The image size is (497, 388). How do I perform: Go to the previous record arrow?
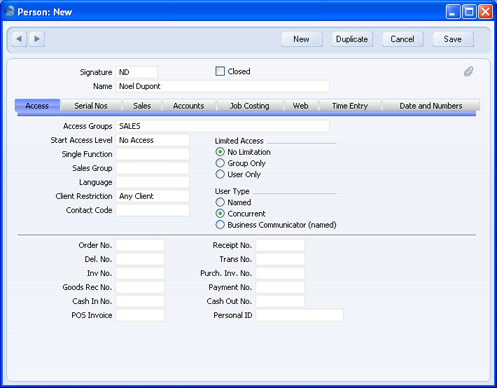(x=19, y=39)
